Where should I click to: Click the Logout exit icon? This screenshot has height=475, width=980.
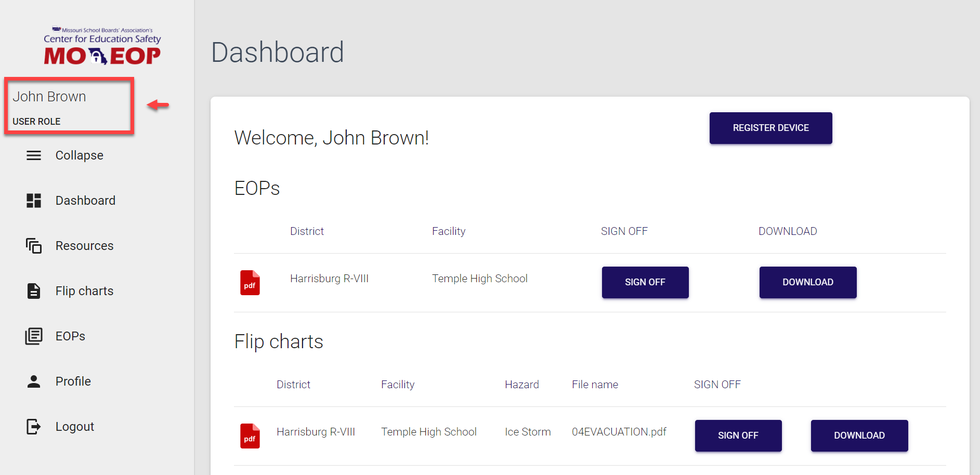34,427
